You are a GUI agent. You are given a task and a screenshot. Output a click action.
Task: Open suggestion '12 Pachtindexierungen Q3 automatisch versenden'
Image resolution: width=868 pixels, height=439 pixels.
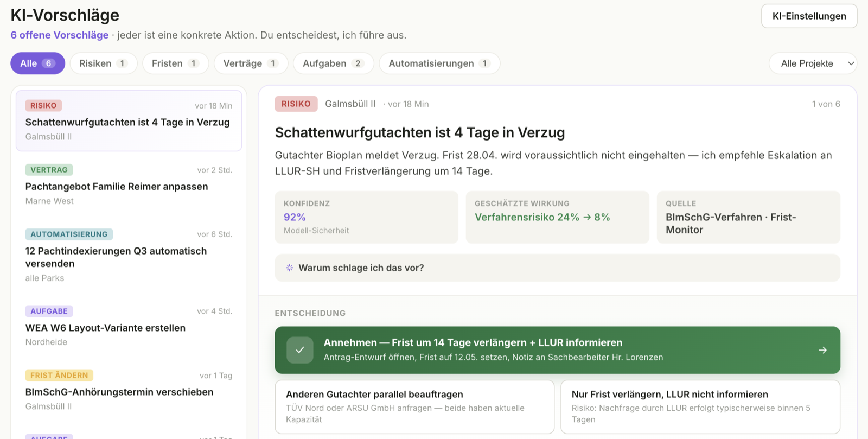pyautogui.click(x=129, y=256)
